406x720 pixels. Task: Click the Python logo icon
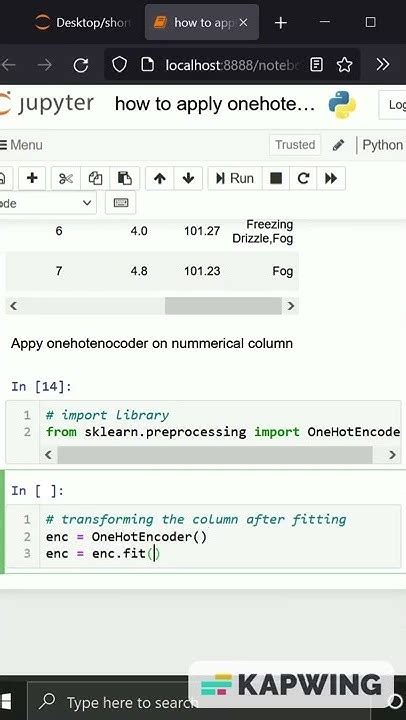pos(342,104)
